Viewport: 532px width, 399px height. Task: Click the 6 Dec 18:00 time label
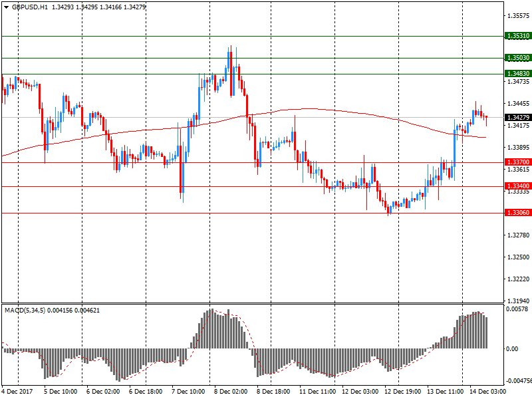click(x=146, y=391)
